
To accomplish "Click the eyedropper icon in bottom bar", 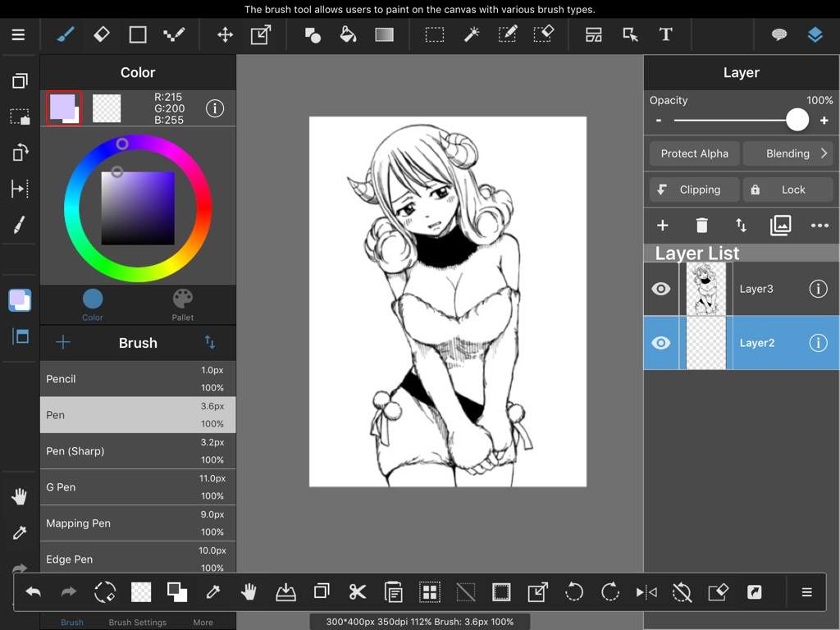I will coord(213,592).
